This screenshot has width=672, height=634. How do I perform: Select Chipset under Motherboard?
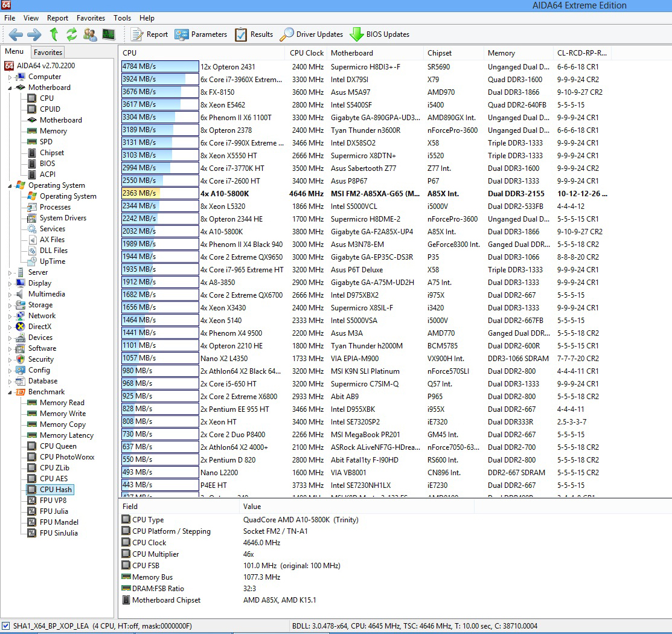click(x=52, y=153)
